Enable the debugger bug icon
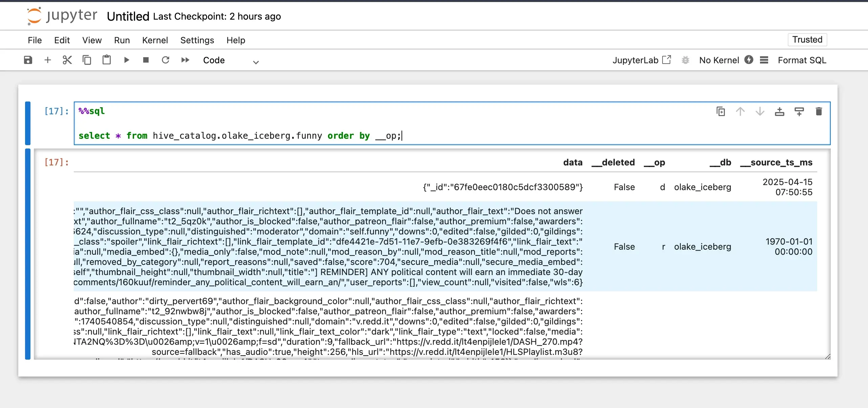Image resolution: width=868 pixels, height=408 pixels. point(686,60)
